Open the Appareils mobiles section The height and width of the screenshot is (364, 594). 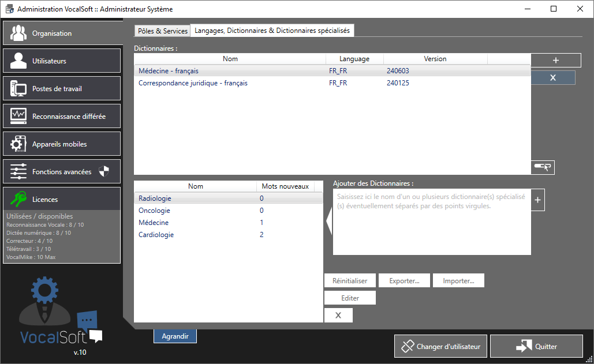[x=62, y=144]
